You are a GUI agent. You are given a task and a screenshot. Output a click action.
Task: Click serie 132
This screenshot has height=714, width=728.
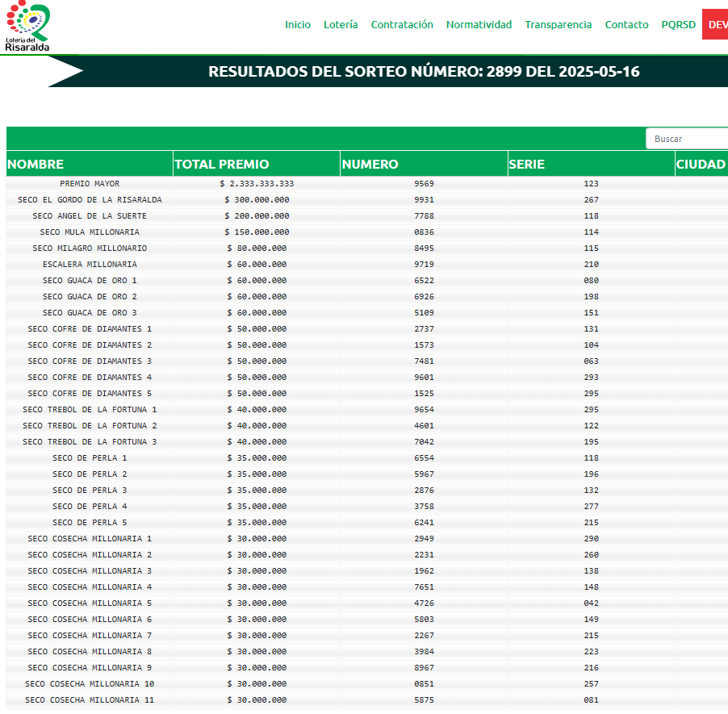pyautogui.click(x=591, y=491)
